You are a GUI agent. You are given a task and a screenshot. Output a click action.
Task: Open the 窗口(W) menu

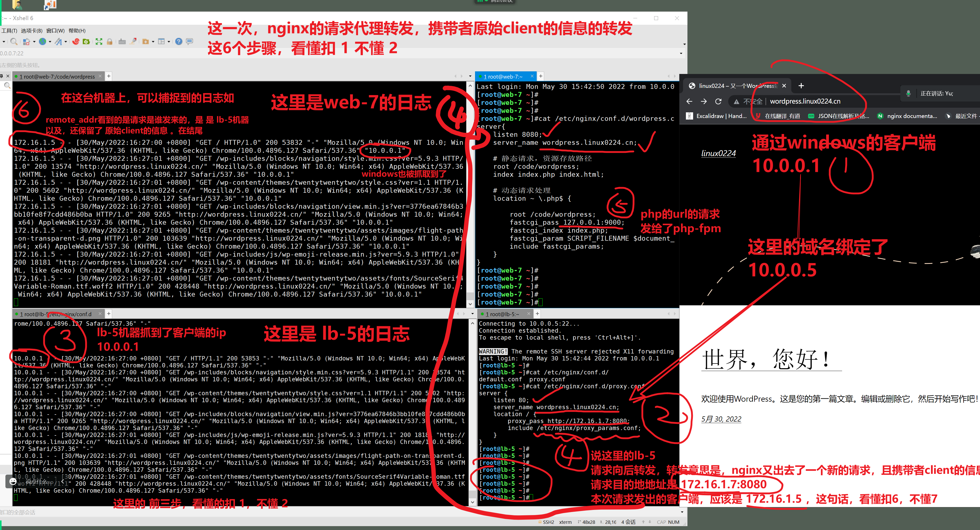pos(55,31)
